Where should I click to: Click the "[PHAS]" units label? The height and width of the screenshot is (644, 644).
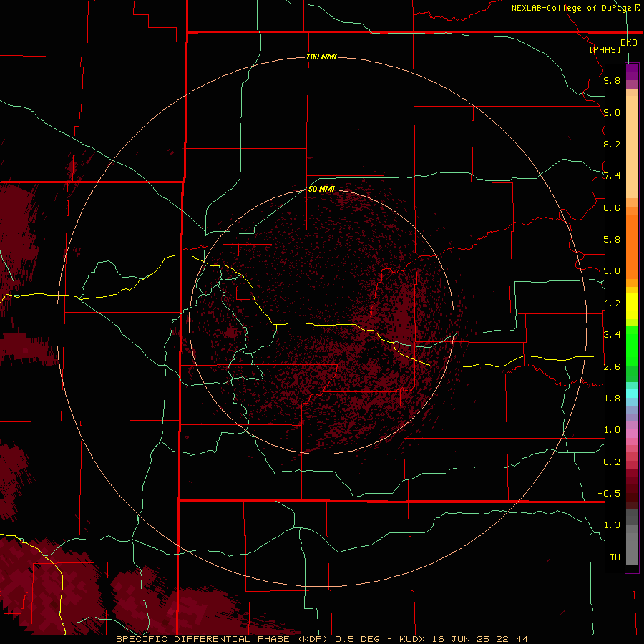605,49
